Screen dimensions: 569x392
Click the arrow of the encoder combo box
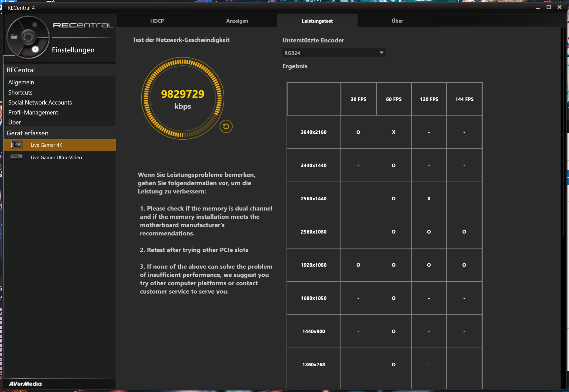click(x=381, y=53)
